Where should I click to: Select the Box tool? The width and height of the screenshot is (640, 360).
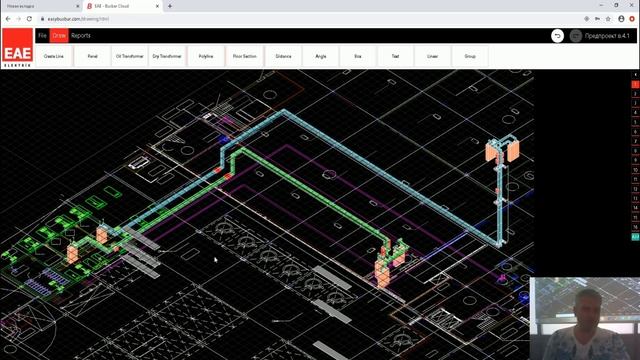click(x=358, y=56)
